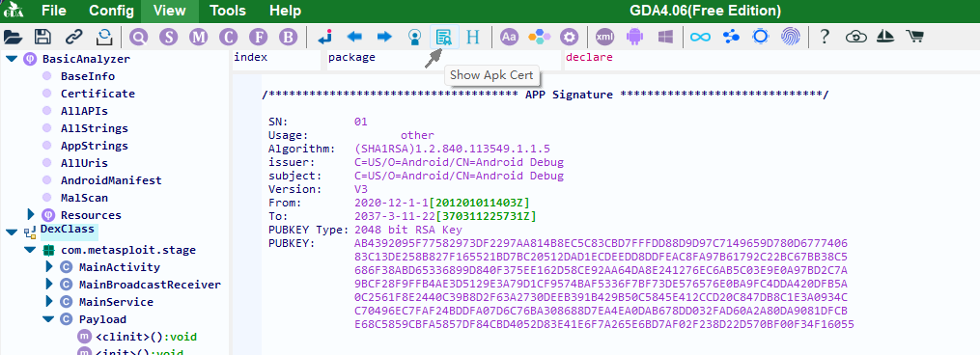The image size is (980, 355).
Task: Open the Tools menu
Action: 228,11
